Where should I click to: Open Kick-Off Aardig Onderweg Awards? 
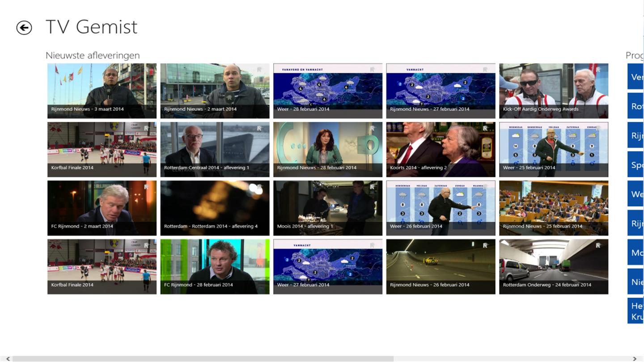point(554,91)
